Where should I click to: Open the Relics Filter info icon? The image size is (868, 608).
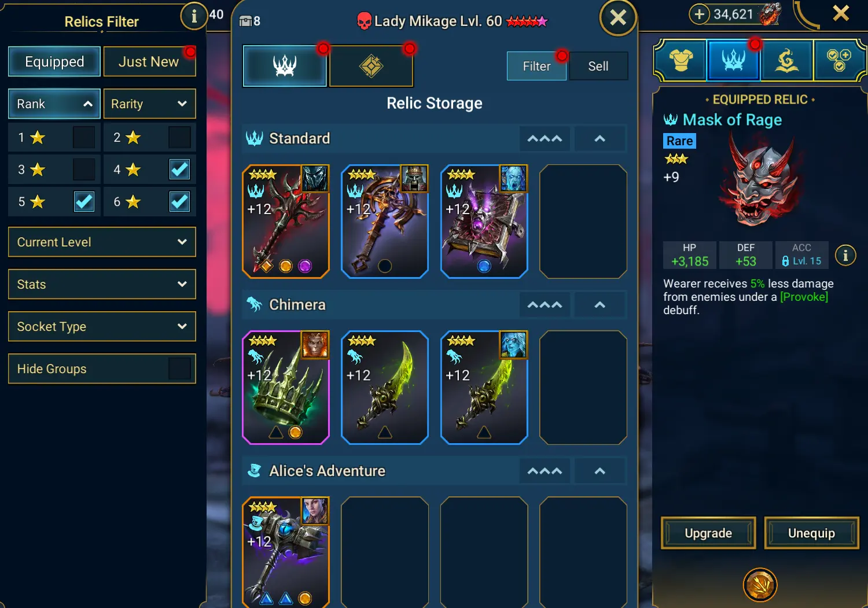point(194,16)
